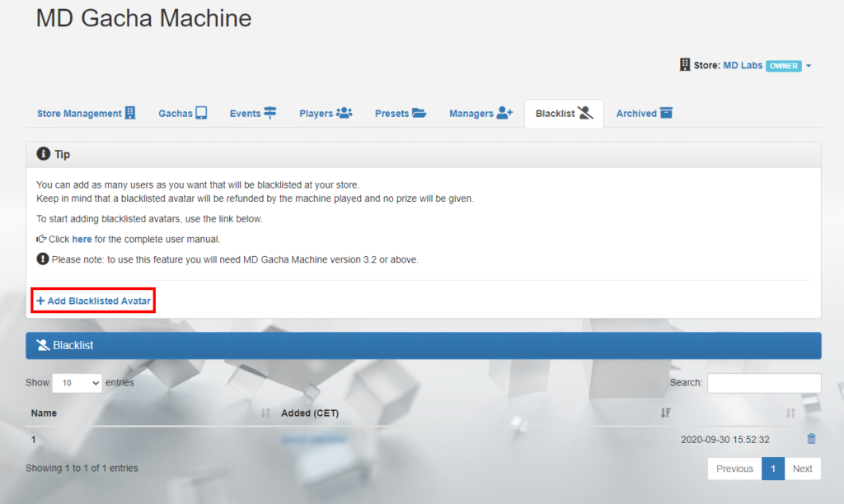Click the building icon beside Store label
Image resolution: width=844 pixels, height=504 pixels.
[x=684, y=65]
